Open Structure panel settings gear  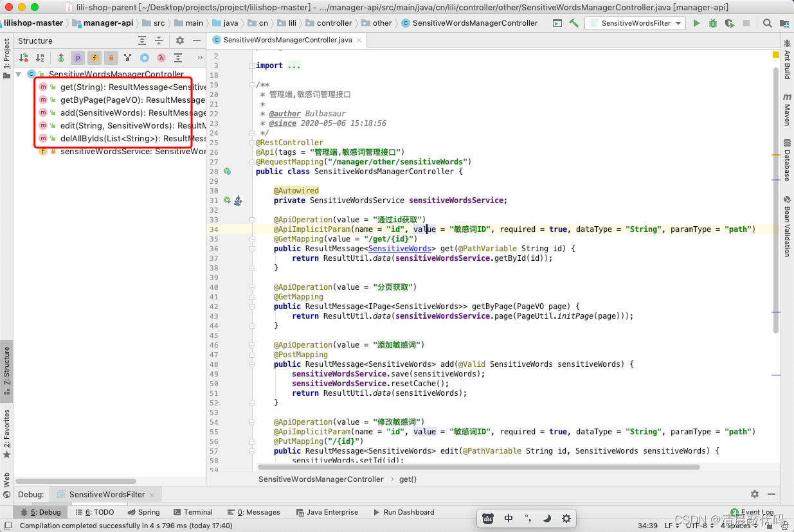180,40
